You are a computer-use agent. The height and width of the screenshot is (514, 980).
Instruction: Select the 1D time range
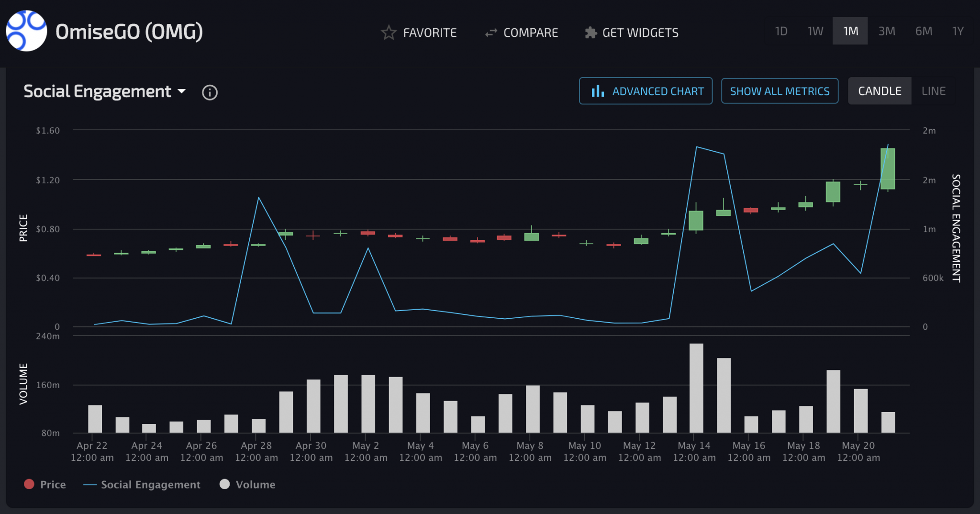tap(781, 31)
